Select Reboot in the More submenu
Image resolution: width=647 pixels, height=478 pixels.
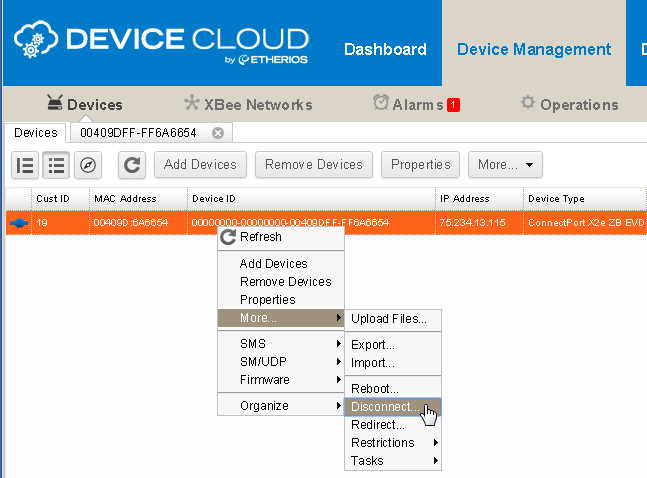coord(374,388)
